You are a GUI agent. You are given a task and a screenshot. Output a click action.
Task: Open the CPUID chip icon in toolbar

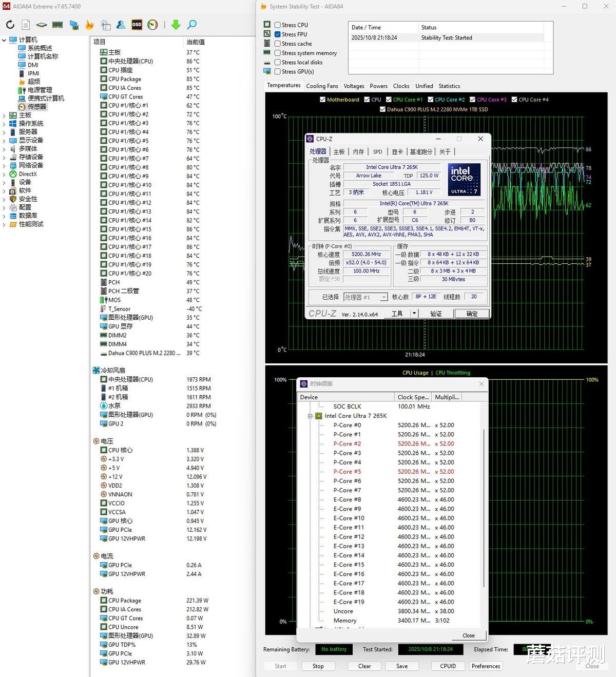point(42,25)
